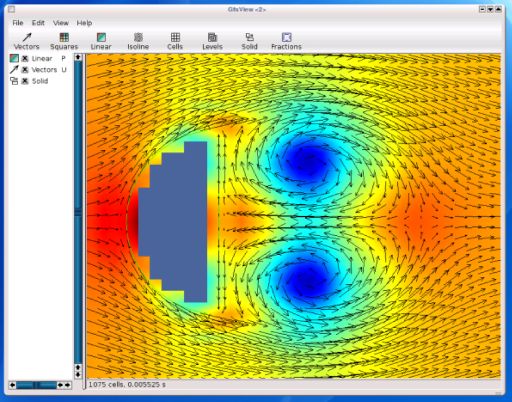Select the Solid entry in object list
Image resolution: width=512 pixels, height=402 pixels.
40,81
